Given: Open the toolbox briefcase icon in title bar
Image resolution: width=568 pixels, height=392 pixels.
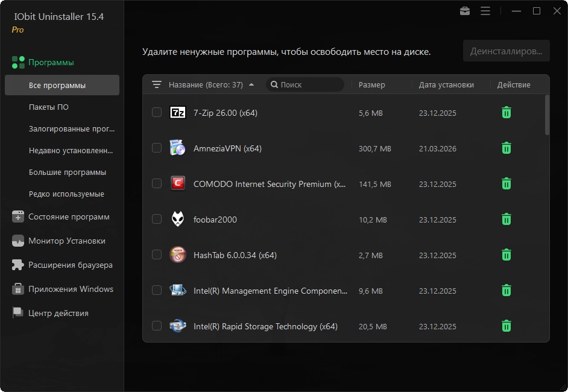Looking at the screenshot, I should [x=465, y=11].
